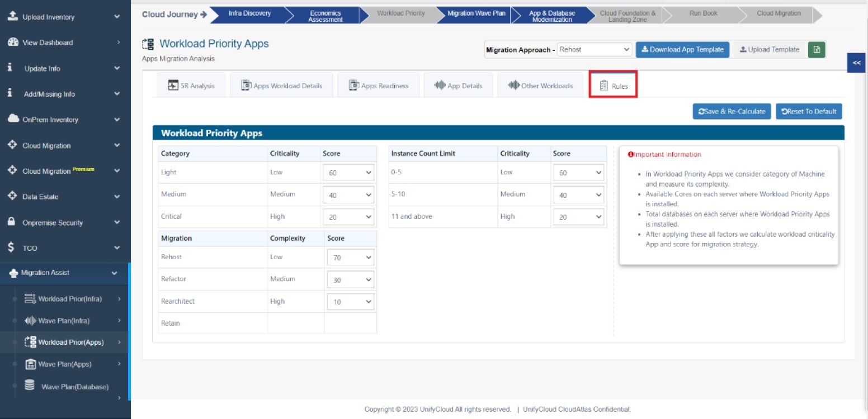Viewport: 868px width, 419px height.
Task: Click the green Excel export icon
Action: point(817,50)
